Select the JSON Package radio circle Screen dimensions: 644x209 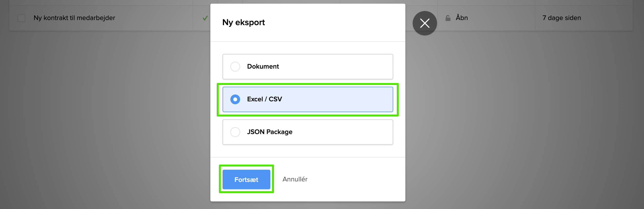click(235, 132)
